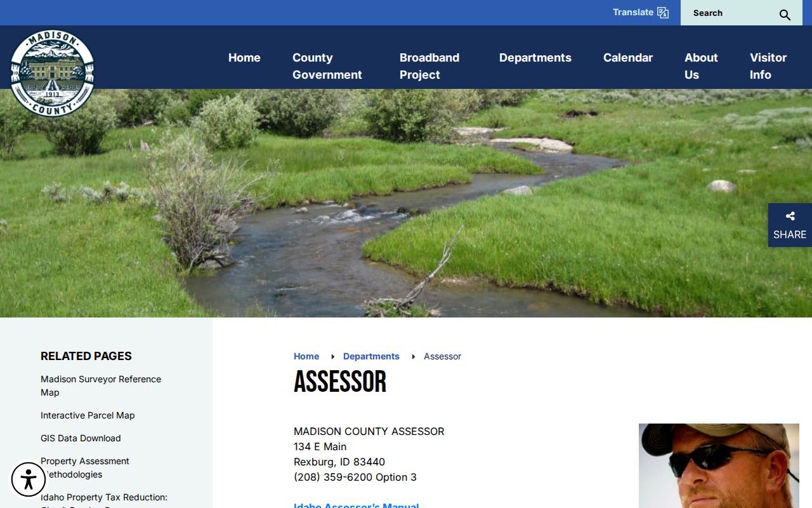812x508 pixels.
Task: Click 'MADISON COUNTY ASSESSOR' text
Action: [x=369, y=431]
